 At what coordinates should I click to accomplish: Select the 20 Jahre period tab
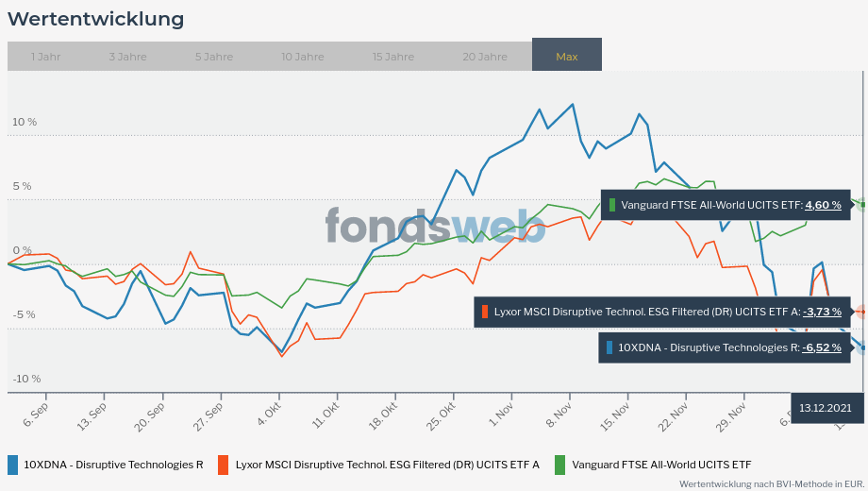click(484, 57)
